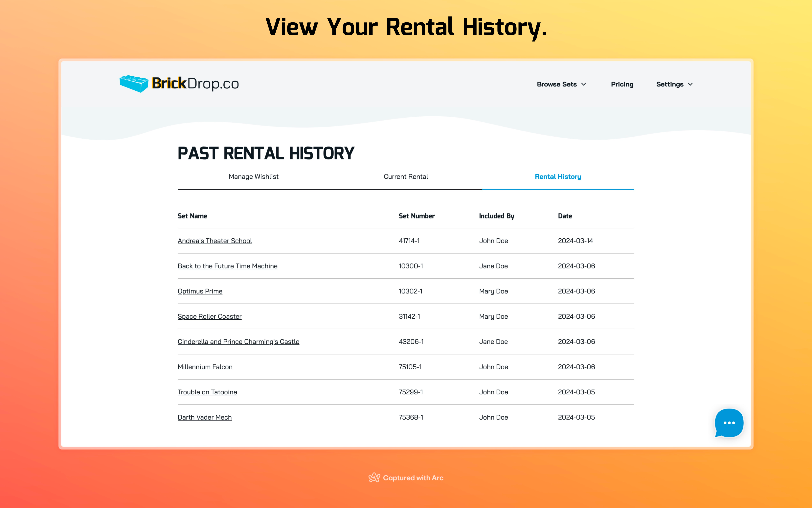Click the Set Name column header
Screen dimensions: 812x508
click(192, 216)
